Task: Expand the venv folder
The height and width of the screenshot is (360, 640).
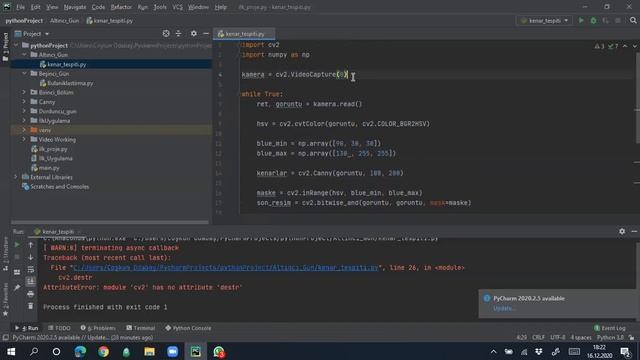Action: 24,130
